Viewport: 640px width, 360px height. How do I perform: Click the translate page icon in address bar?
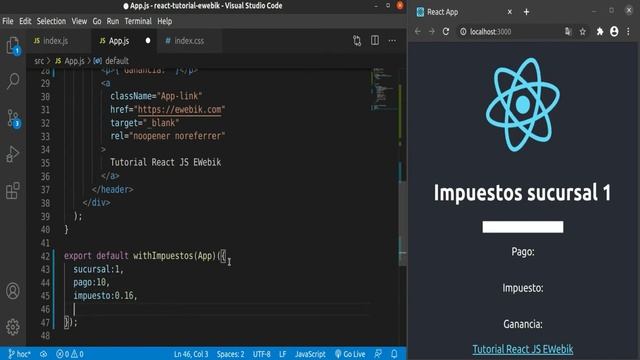(x=568, y=31)
